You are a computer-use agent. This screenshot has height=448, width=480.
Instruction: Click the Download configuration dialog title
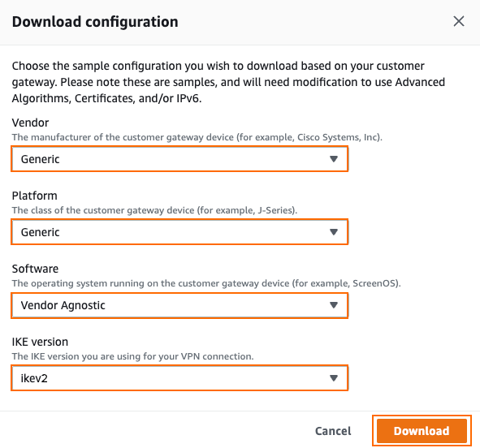coord(95,22)
